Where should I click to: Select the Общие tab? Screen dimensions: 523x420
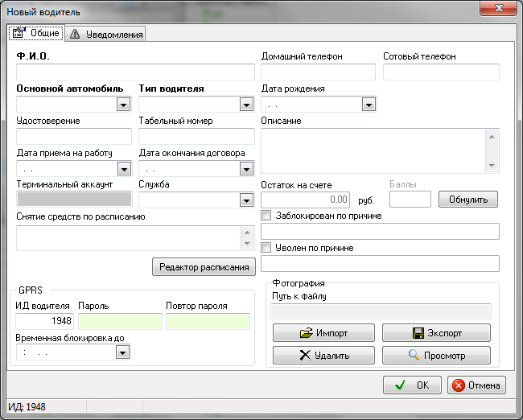point(36,33)
